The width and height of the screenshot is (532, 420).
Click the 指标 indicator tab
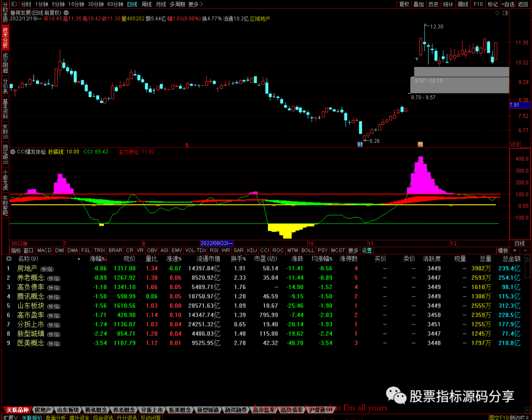[16, 250]
